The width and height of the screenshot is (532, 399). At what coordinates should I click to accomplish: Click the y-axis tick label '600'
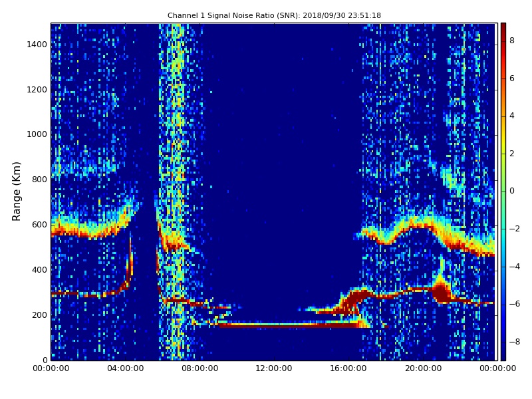40,225
